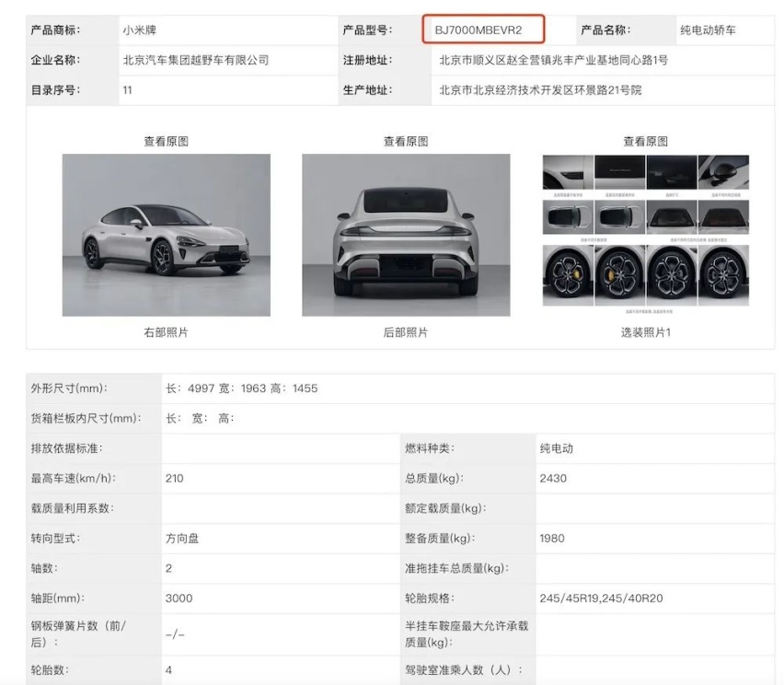
Task: Open '查看原图' link above rear photo
Action: coord(406,142)
